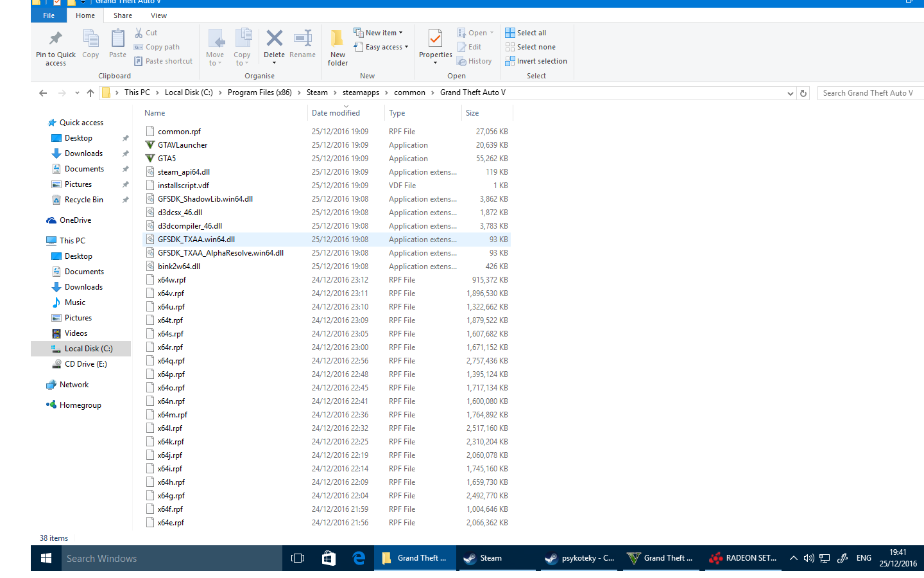
Task: Open Properties with checkmark icon
Action: [x=435, y=39]
